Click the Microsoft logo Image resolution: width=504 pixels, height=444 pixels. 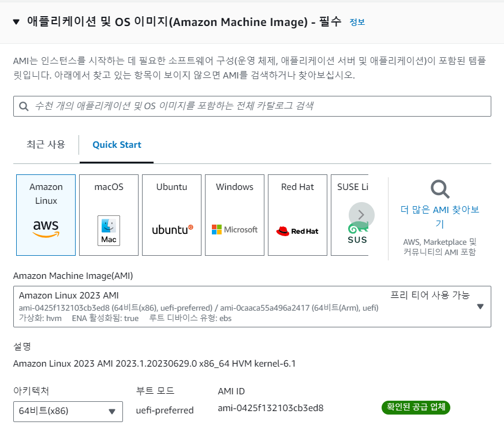click(x=234, y=230)
